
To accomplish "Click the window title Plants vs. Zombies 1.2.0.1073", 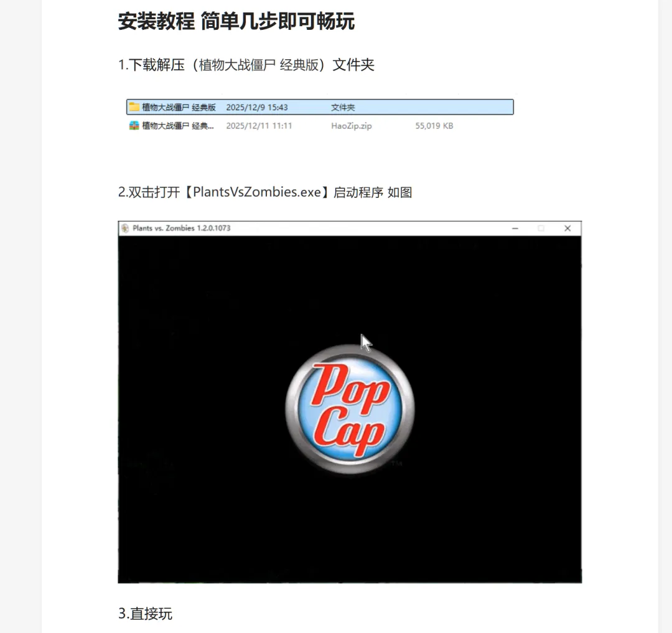I will pyautogui.click(x=181, y=228).
